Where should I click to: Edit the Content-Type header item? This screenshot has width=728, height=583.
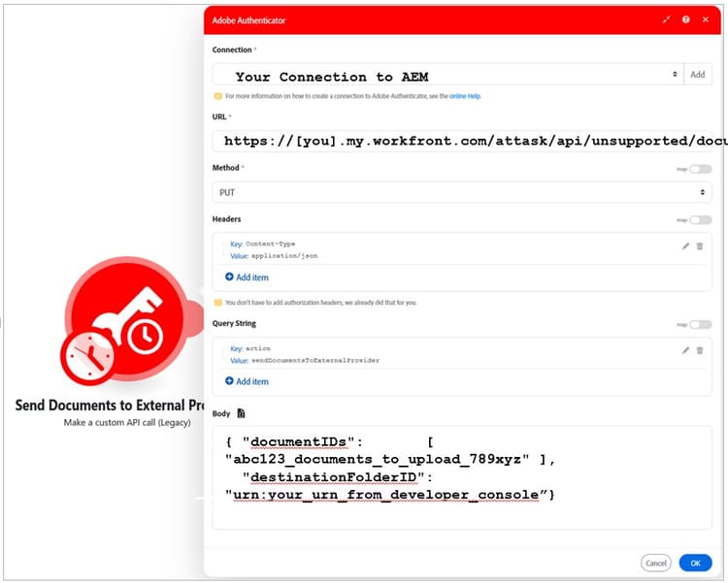coord(685,246)
